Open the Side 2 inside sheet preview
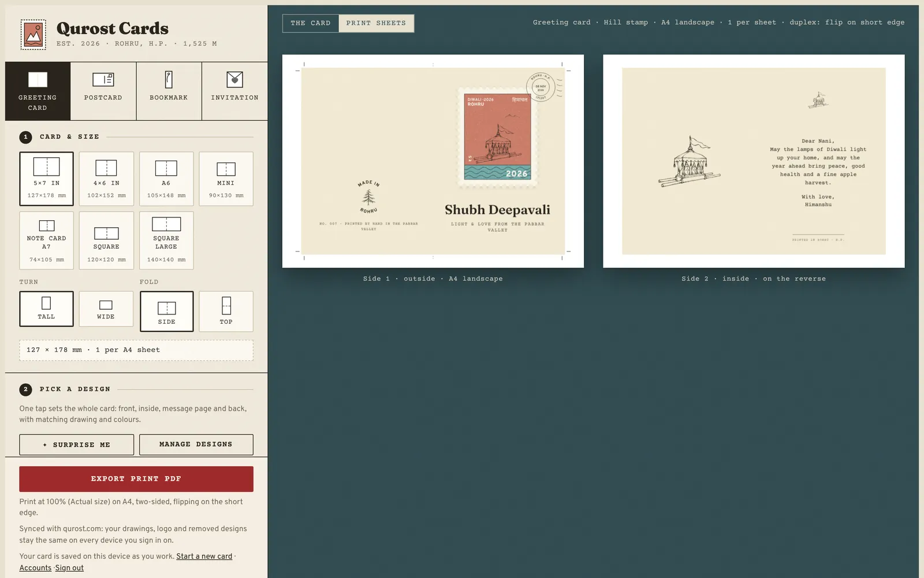This screenshot has height=578, width=924. coord(754,161)
